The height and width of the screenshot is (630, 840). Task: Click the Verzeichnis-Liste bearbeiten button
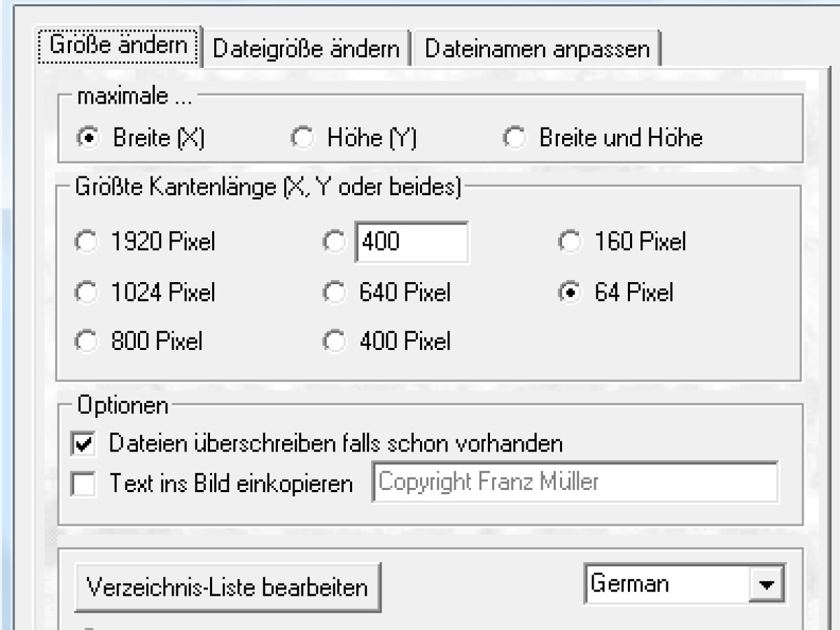227,586
